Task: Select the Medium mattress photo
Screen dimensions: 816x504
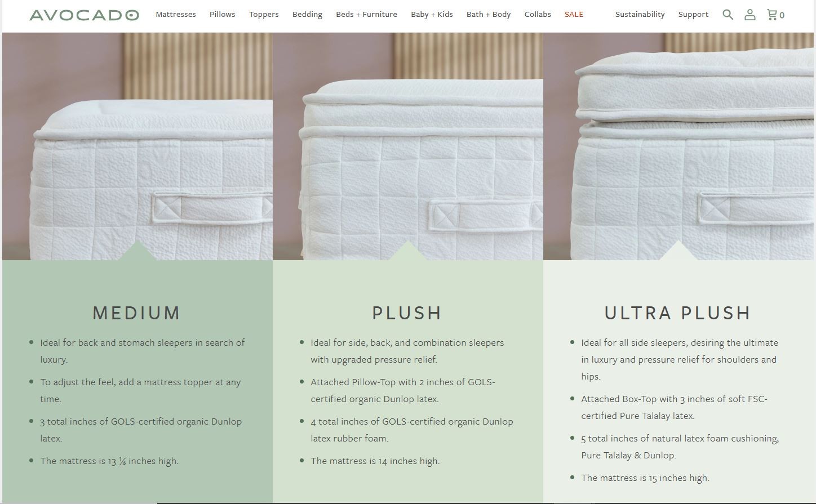Action: click(138, 146)
